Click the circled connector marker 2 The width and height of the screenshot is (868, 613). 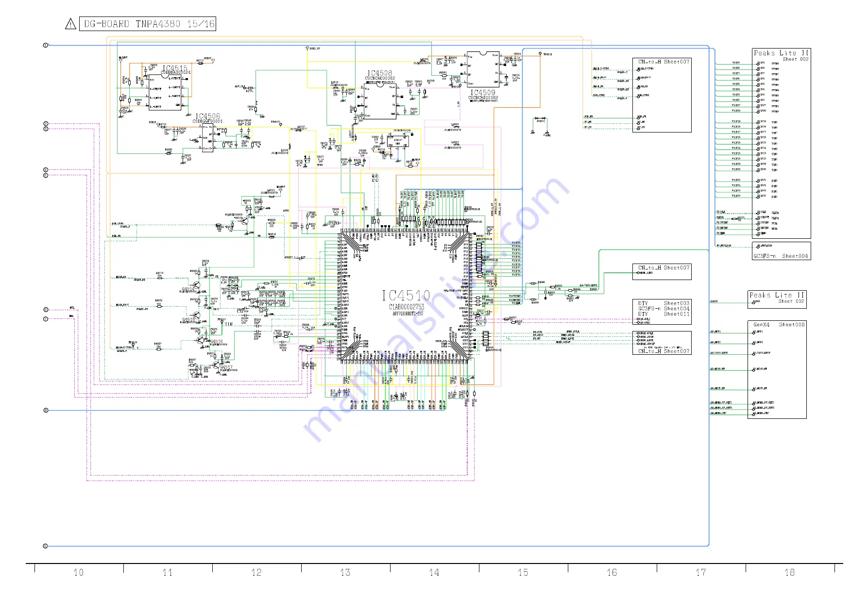click(46, 124)
